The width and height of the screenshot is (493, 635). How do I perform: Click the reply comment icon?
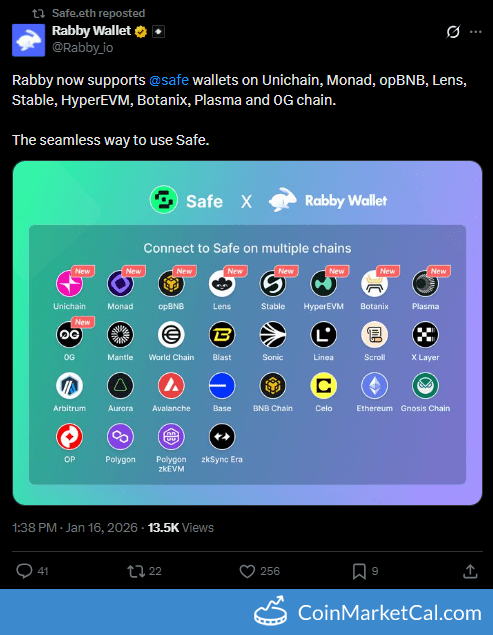coord(24,571)
